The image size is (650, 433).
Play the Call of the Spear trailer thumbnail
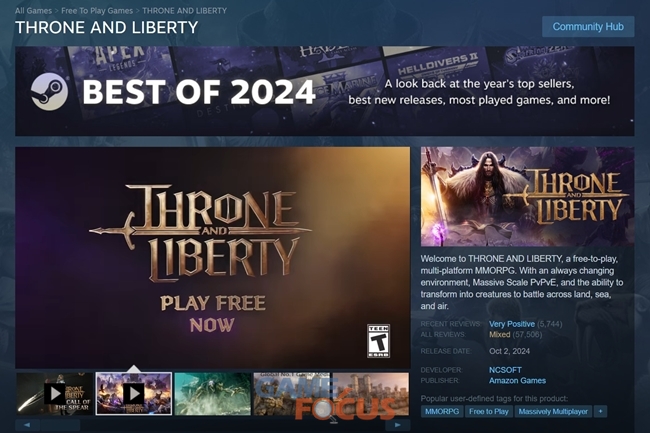coord(55,394)
